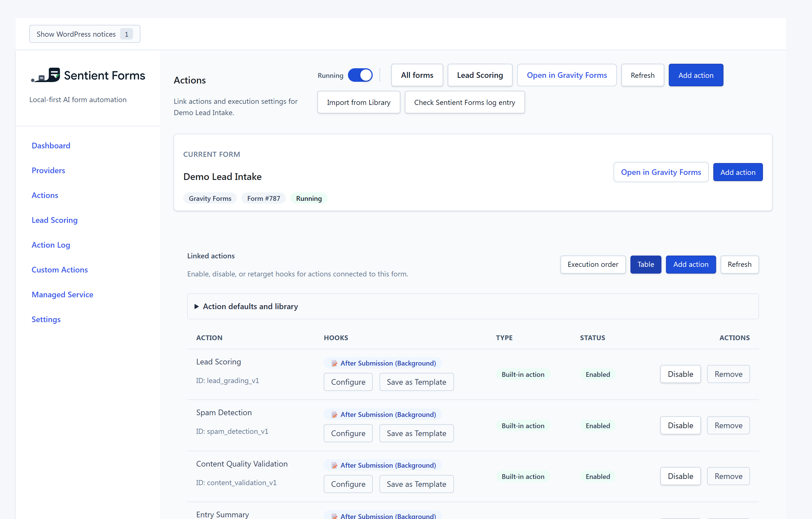Click the hook icon in the Lead Scoring row
This screenshot has width=812, height=519.
(334, 363)
